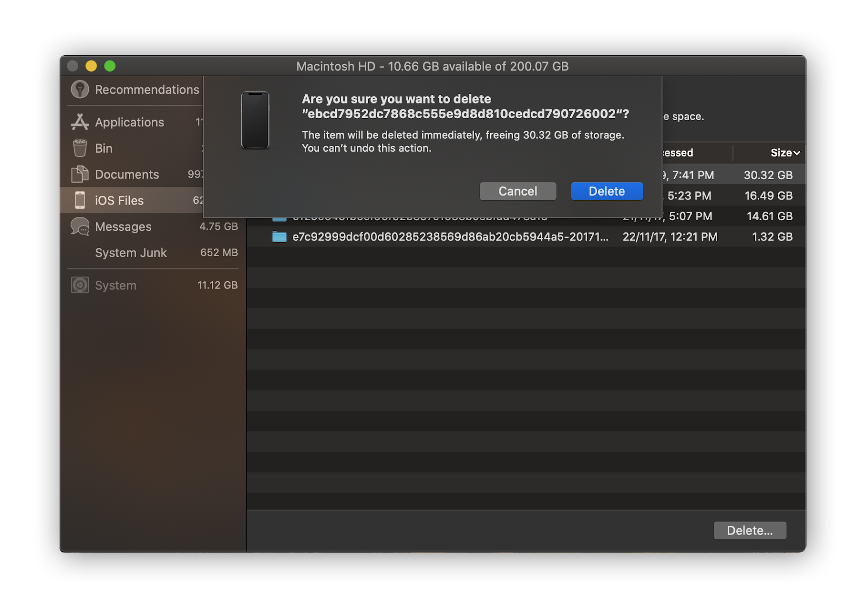868x616 pixels.
Task: Select the iOS Files sidebar label
Action: pyautogui.click(x=120, y=200)
